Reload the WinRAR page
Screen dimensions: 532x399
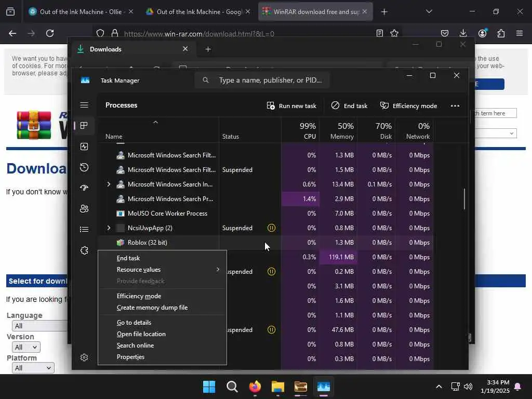[50, 33]
